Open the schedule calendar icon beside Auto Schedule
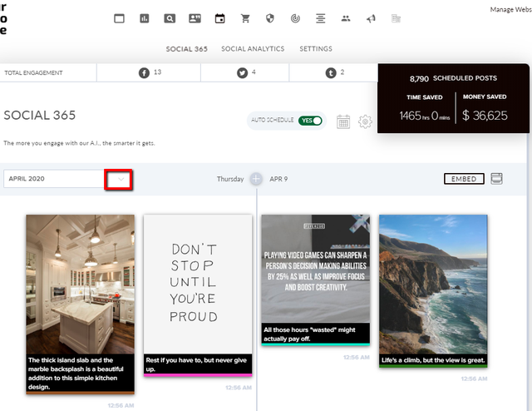The image size is (532, 411). click(343, 121)
